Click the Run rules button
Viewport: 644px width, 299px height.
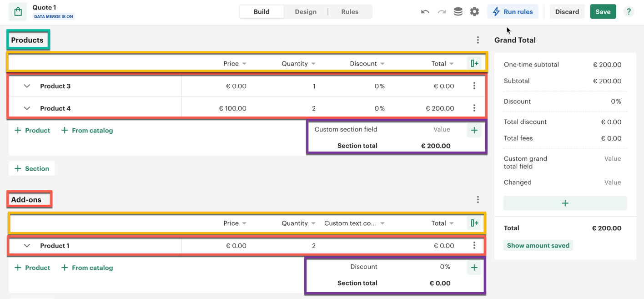513,12
